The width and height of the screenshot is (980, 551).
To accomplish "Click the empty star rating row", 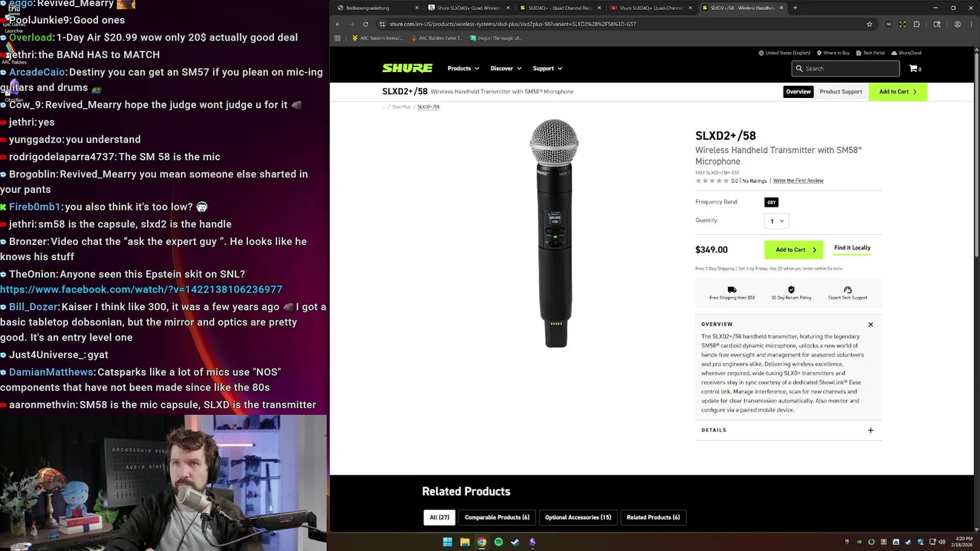I will [x=712, y=181].
